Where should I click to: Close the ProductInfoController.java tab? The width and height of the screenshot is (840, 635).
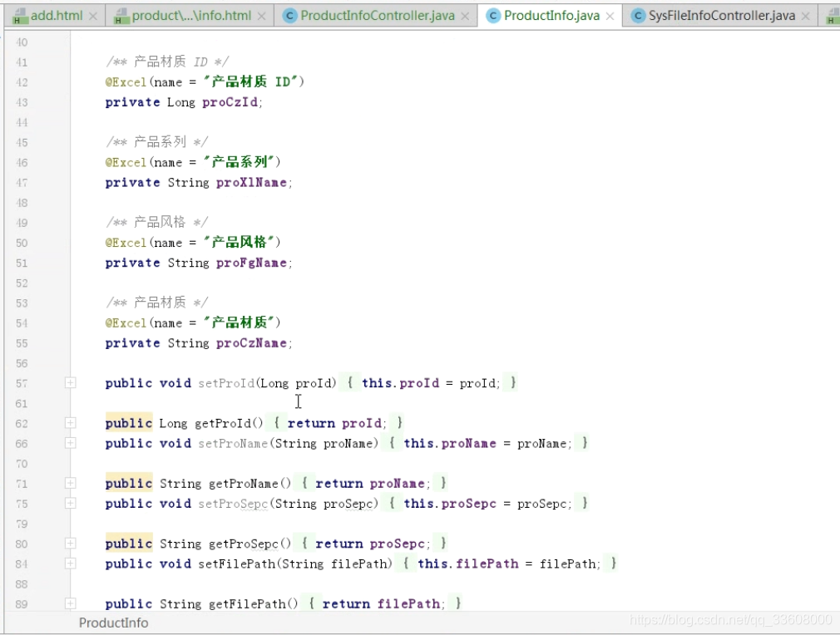[x=465, y=17]
